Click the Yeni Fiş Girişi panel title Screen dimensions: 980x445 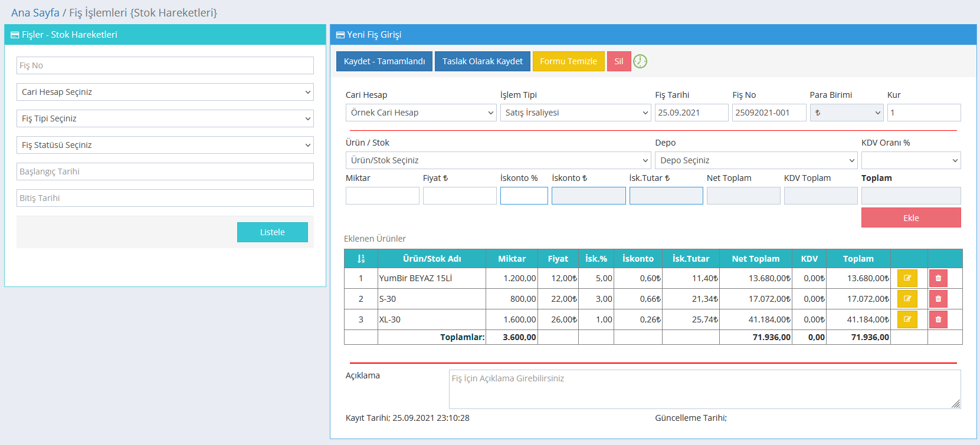click(374, 35)
